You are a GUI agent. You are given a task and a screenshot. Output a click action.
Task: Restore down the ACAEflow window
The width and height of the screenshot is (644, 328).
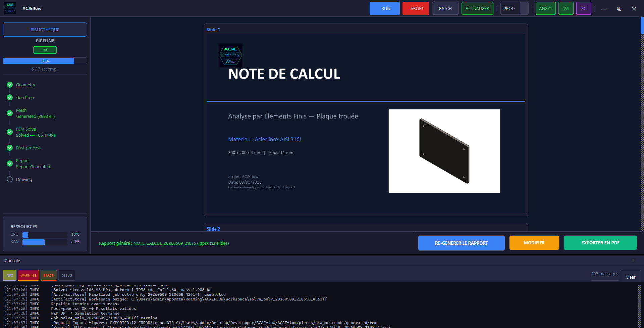[619, 9]
